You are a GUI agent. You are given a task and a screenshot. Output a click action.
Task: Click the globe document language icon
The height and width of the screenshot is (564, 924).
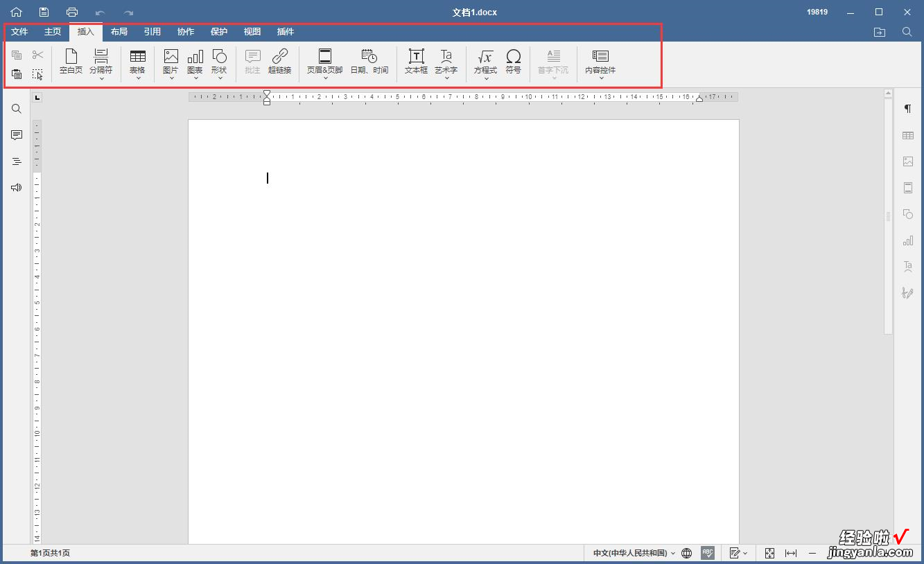[687, 553]
